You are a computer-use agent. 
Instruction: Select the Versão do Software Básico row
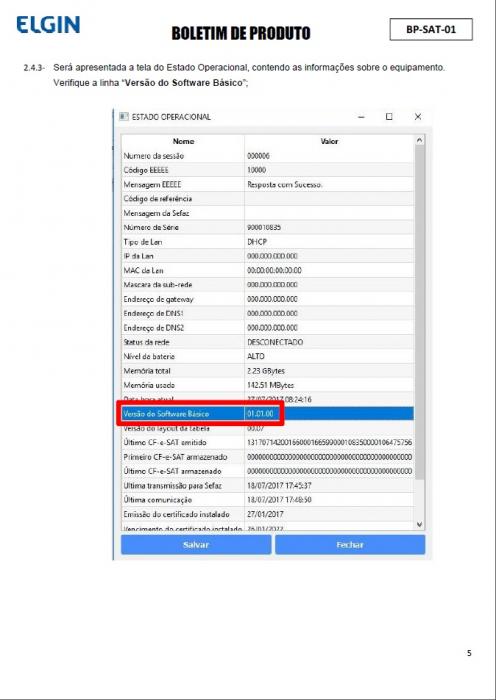click(x=267, y=414)
